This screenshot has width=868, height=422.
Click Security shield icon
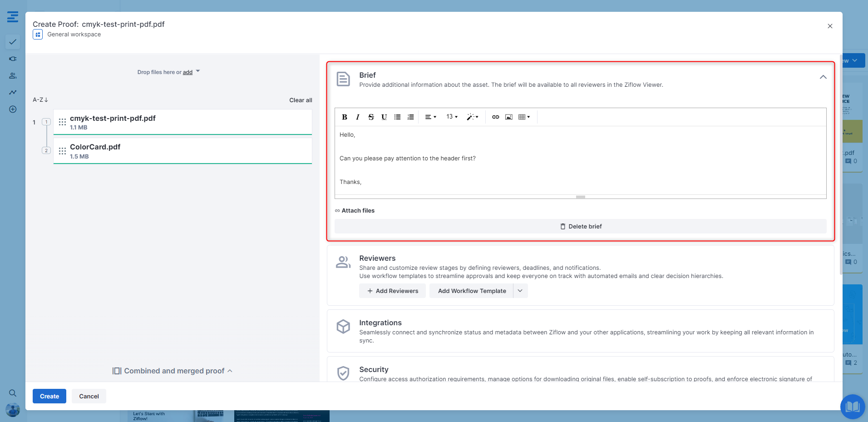pyautogui.click(x=343, y=373)
